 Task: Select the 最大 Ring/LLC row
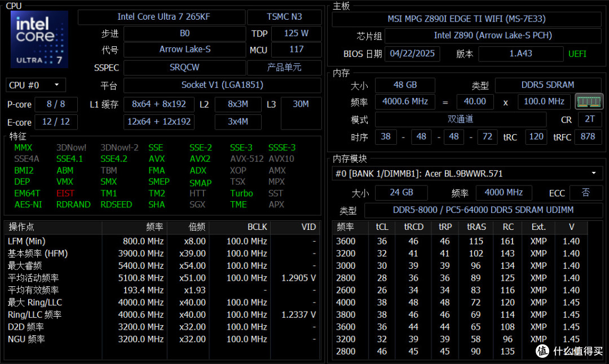point(162,303)
